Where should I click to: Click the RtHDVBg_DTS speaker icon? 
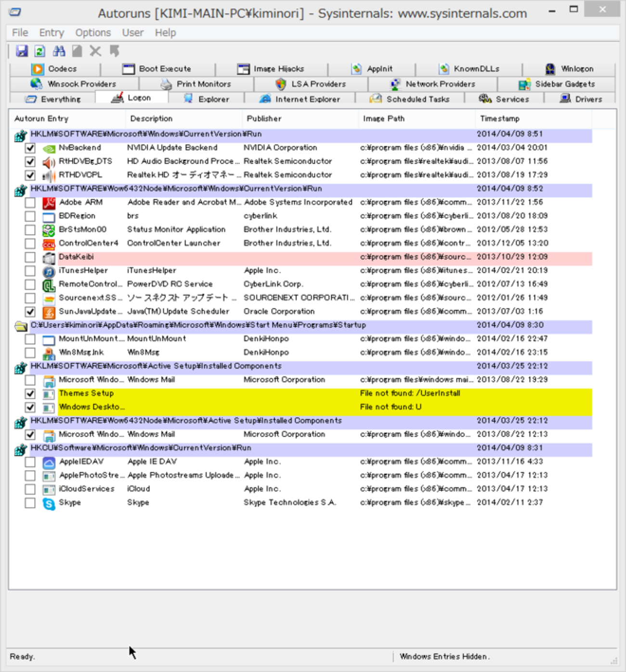(x=49, y=162)
